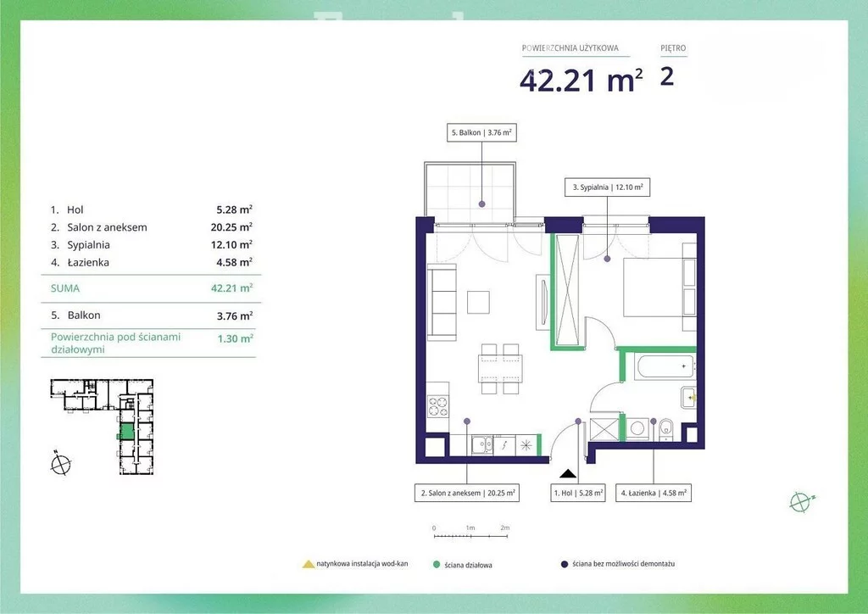The height and width of the screenshot is (614, 868).
Task: Click the dark blue 'ściana bez możliwości demontażu' dot
Action: pyautogui.click(x=564, y=564)
